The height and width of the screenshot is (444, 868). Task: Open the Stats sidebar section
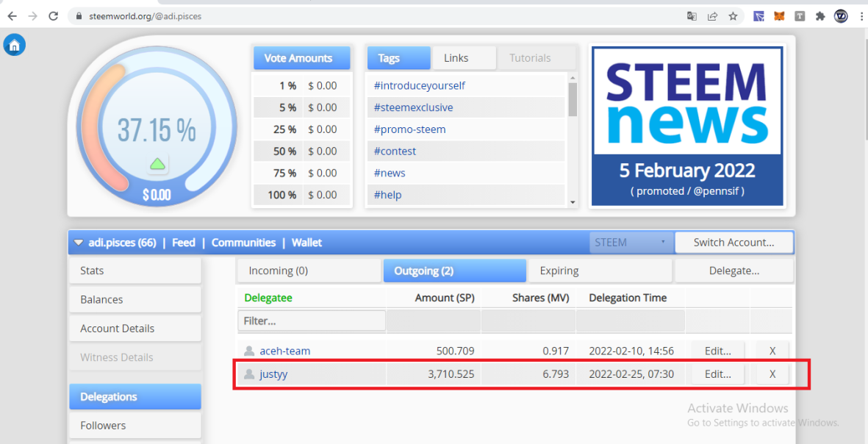135,271
